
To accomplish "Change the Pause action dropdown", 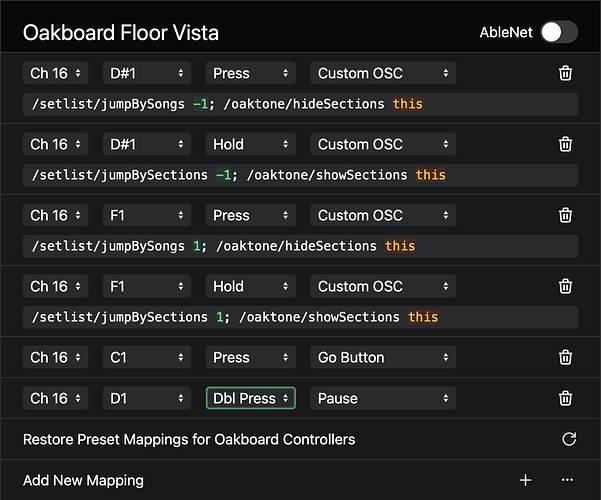I will tap(383, 398).
